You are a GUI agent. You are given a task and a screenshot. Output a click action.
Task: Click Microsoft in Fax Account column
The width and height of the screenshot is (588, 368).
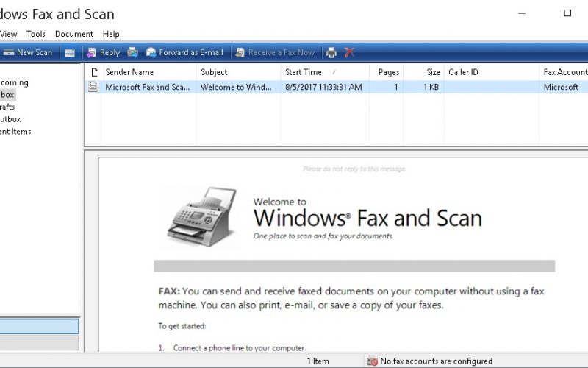pos(561,87)
